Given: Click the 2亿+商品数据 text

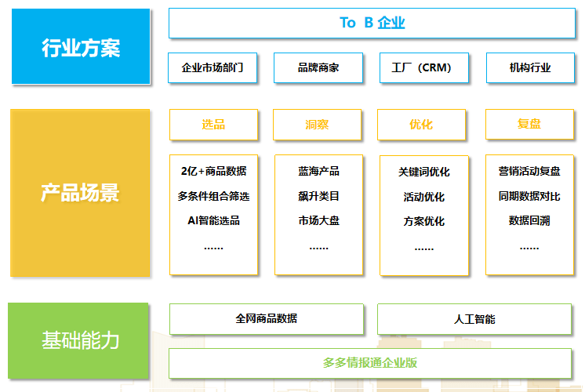Looking at the screenshot, I should pyautogui.click(x=214, y=171).
